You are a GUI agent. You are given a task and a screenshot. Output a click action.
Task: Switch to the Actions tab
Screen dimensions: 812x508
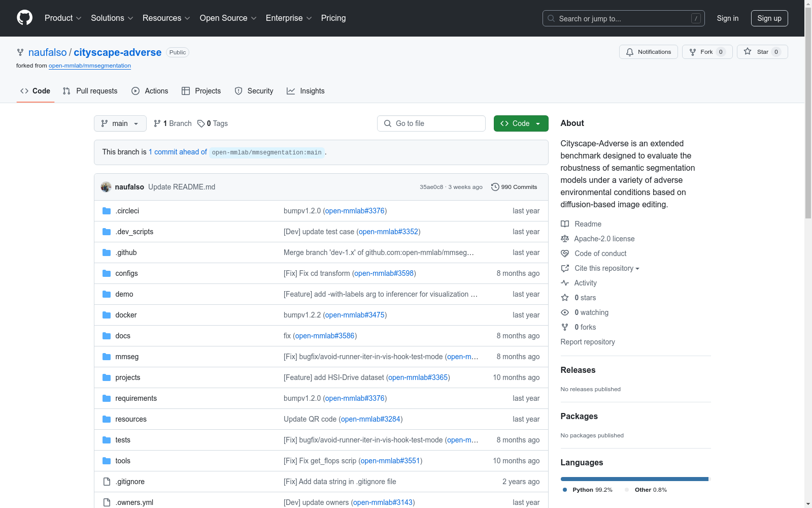point(150,91)
